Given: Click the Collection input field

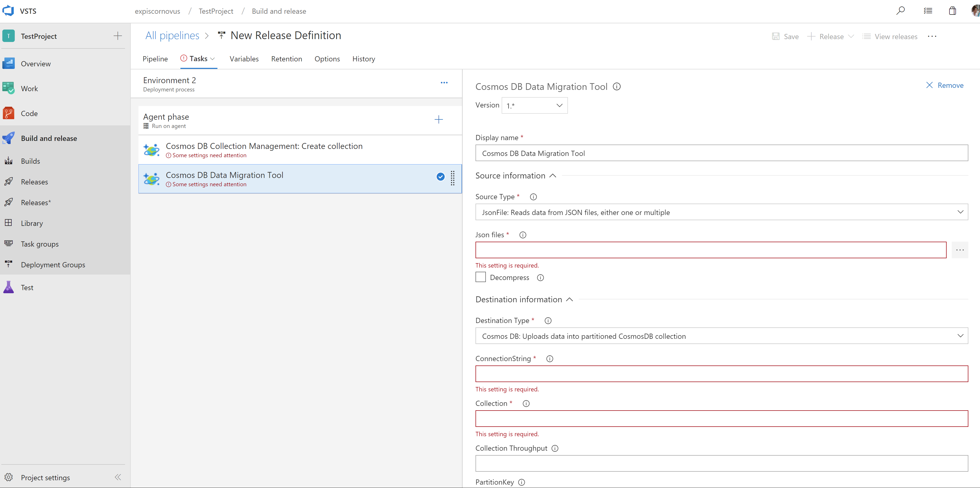Looking at the screenshot, I should (722, 419).
